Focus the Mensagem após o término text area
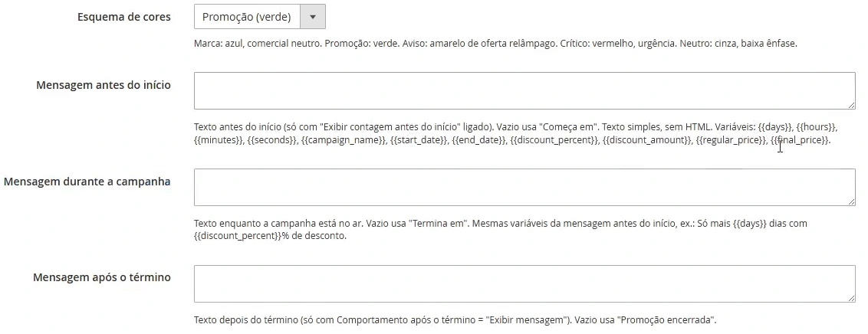The width and height of the screenshot is (868, 334). 524,283
